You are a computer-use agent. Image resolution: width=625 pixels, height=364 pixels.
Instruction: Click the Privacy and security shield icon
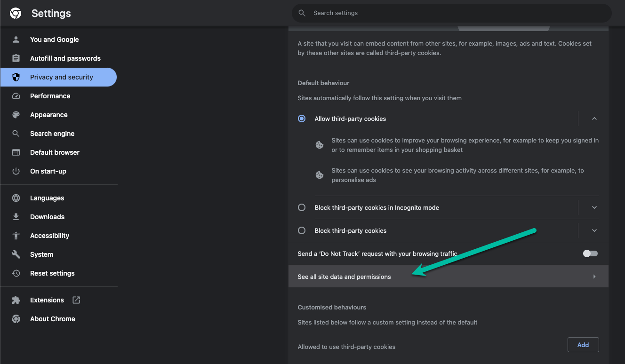[16, 77]
